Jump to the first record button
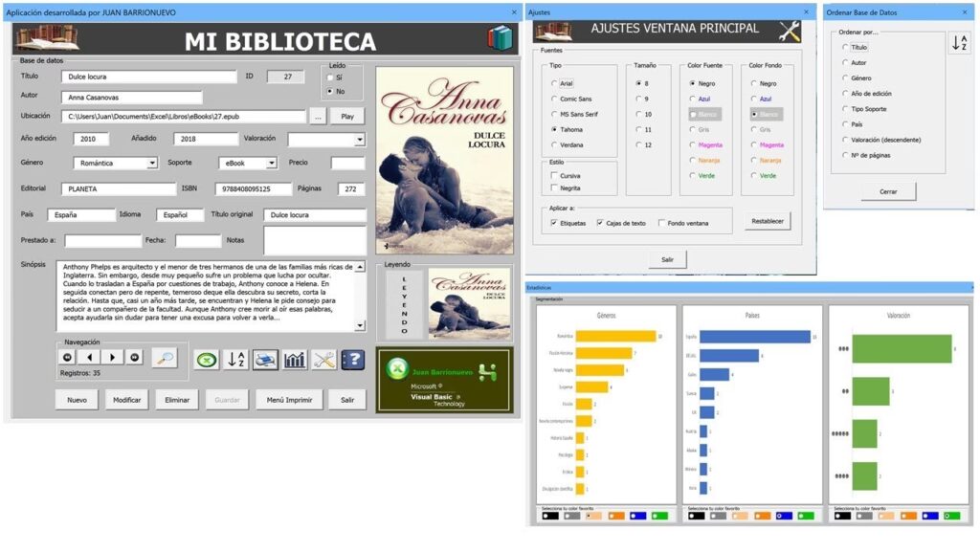This screenshot has height=551, width=980. (x=67, y=358)
